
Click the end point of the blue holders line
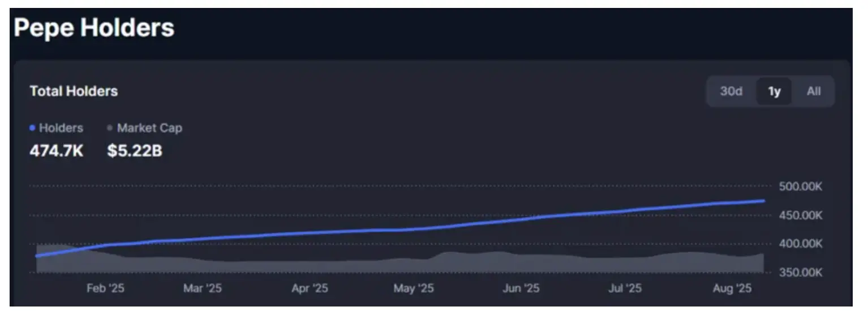(x=763, y=201)
